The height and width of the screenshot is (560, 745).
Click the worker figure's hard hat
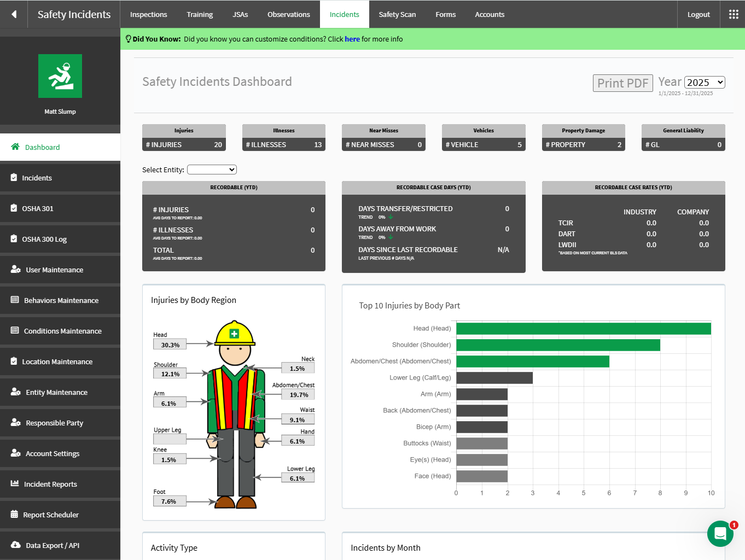[x=235, y=333]
